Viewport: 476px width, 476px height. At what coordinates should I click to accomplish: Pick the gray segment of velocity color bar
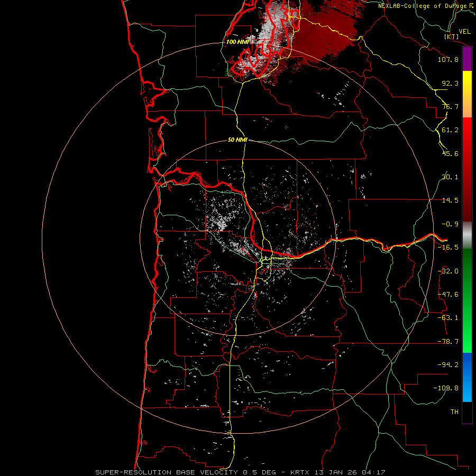tap(467, 235)
